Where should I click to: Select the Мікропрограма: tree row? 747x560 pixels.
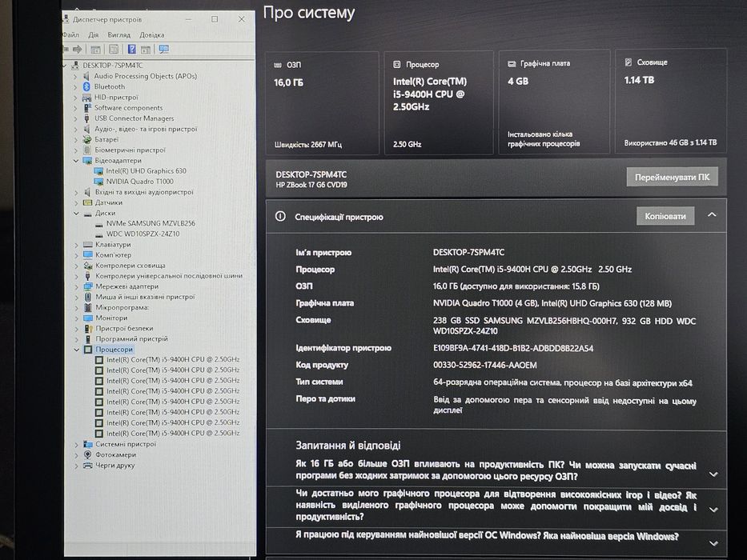(122, 307)
